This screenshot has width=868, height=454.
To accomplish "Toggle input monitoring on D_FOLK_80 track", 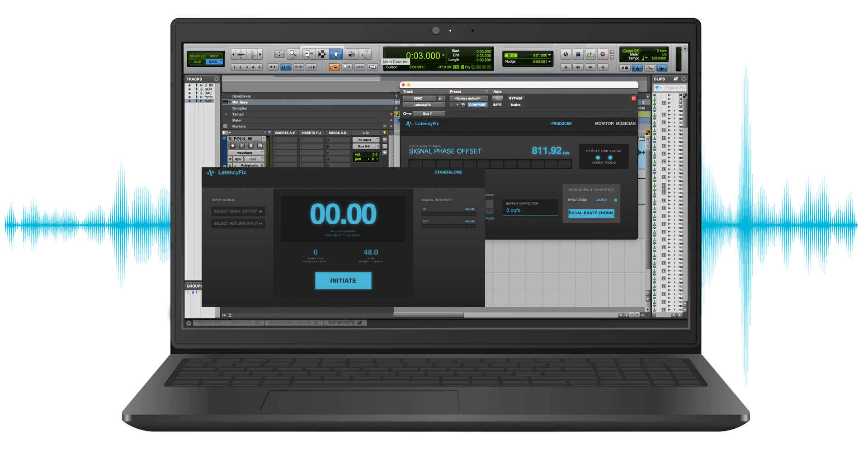I will click(242, 146).
